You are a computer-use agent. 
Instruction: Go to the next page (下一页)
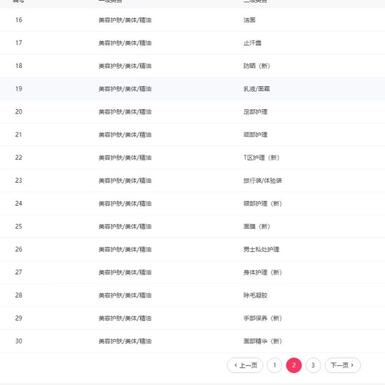tap(343, 365)
